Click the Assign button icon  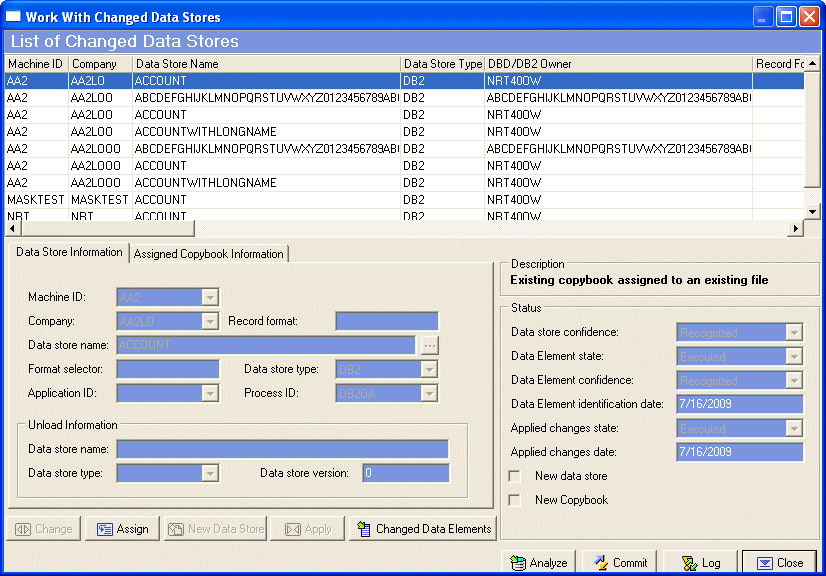105,528
